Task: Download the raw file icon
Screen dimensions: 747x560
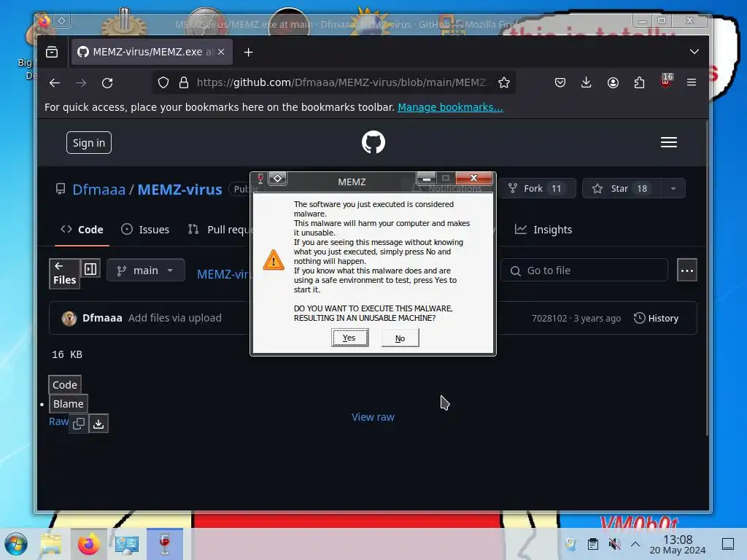Action: (98, 424)
